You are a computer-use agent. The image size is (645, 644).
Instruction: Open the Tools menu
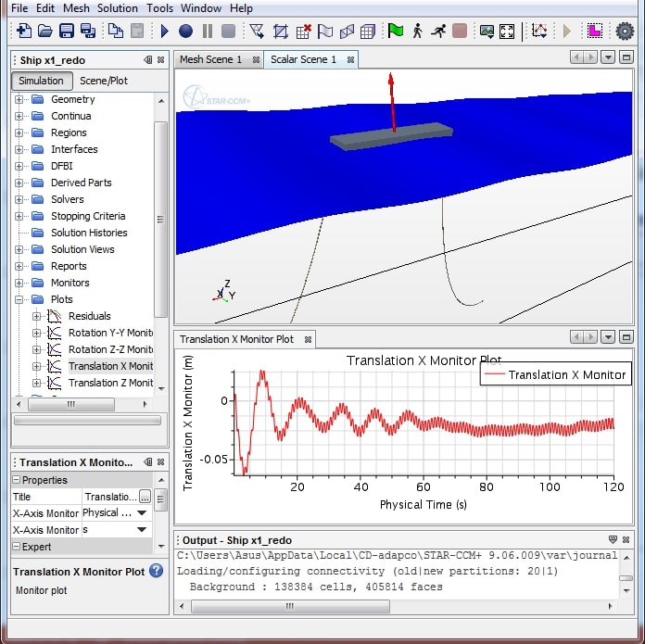pyautogui.click(x=160, y=7)
